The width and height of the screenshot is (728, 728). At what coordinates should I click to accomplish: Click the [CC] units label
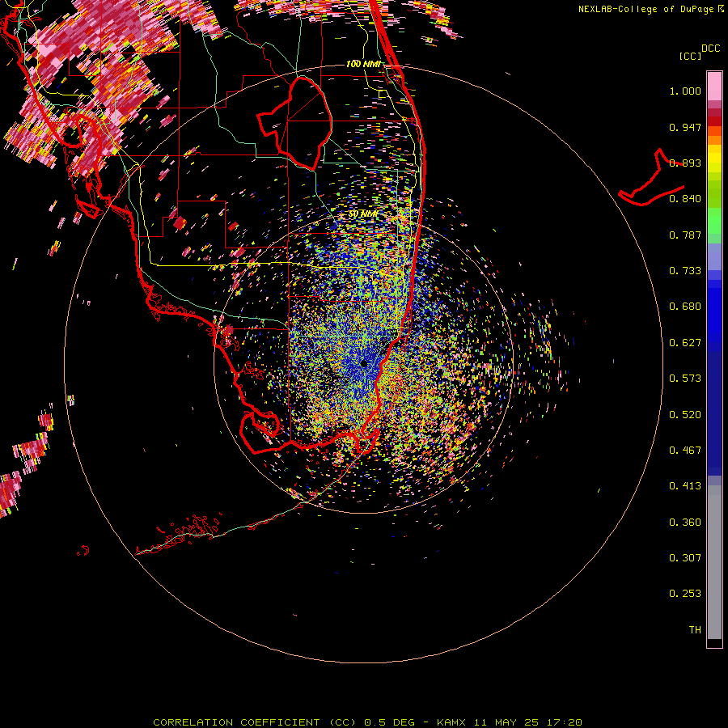point(690,56)
